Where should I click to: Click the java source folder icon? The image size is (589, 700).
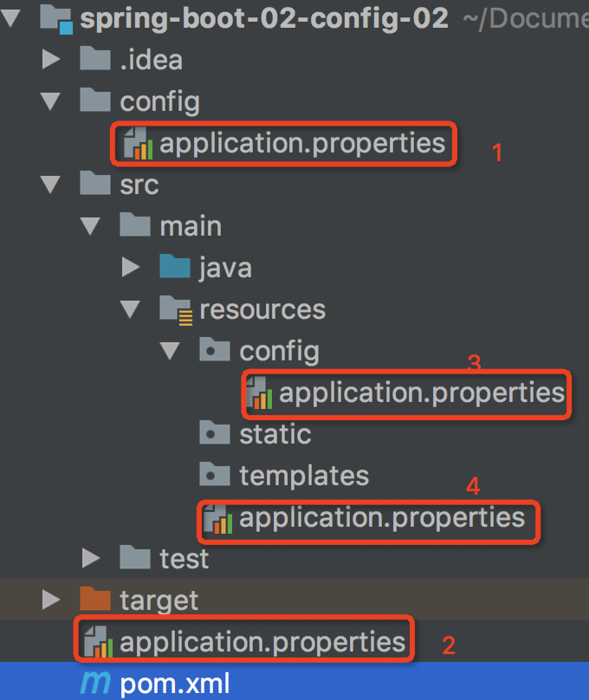click(x=175, y=268)
